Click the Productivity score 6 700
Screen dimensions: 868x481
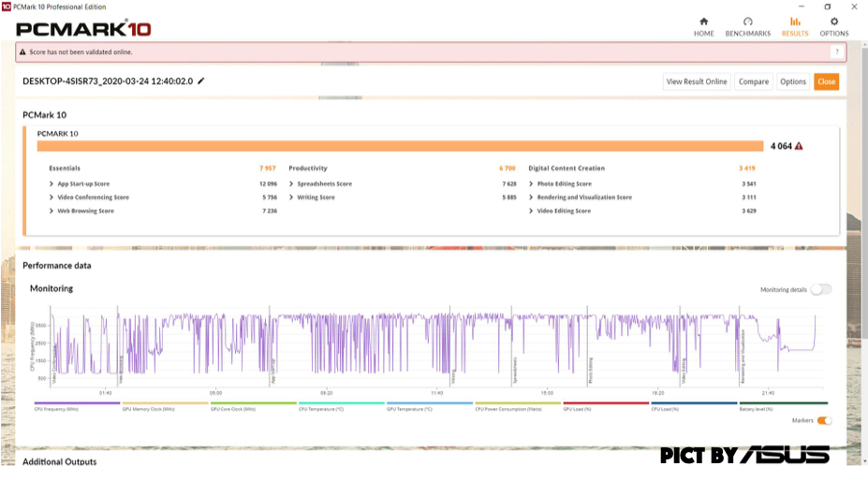coord(508,168)
